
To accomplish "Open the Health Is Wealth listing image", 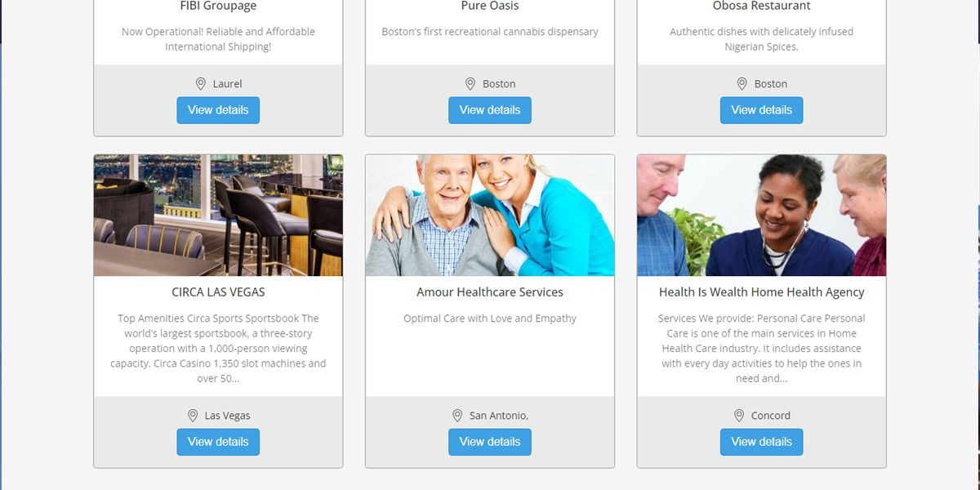I will click(x=762, y=216).
